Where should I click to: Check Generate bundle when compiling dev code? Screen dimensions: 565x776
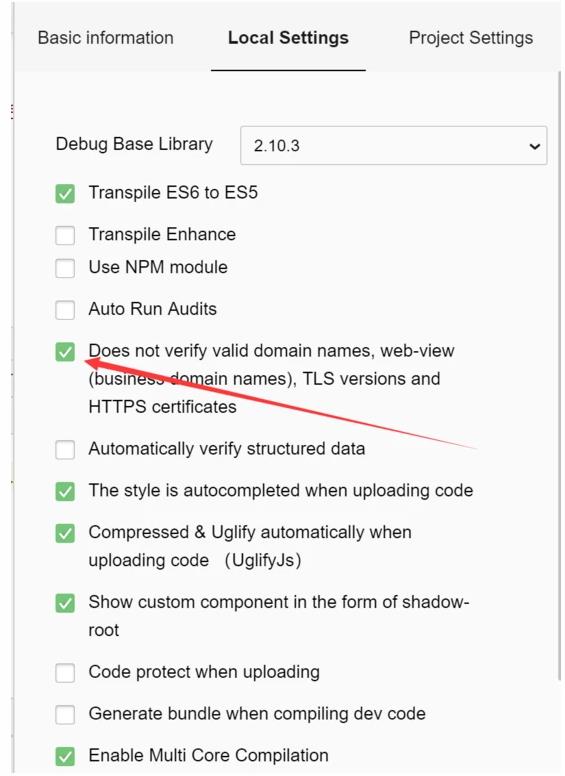click(x=65, y=715)
